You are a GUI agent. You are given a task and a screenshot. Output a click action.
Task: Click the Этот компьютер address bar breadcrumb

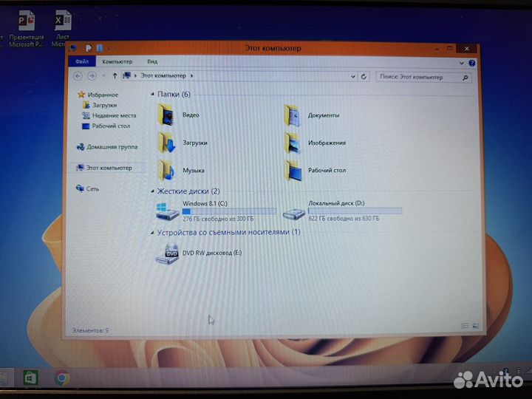(x=163, y=75)
